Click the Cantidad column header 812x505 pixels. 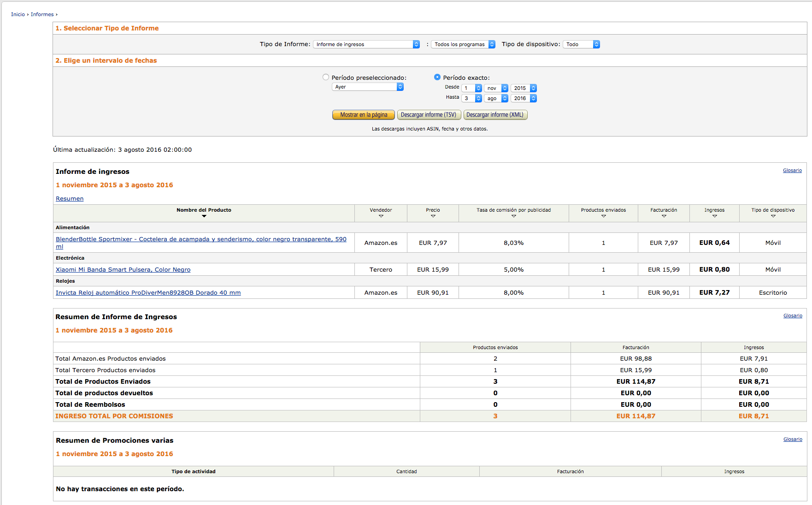[406, 471]
